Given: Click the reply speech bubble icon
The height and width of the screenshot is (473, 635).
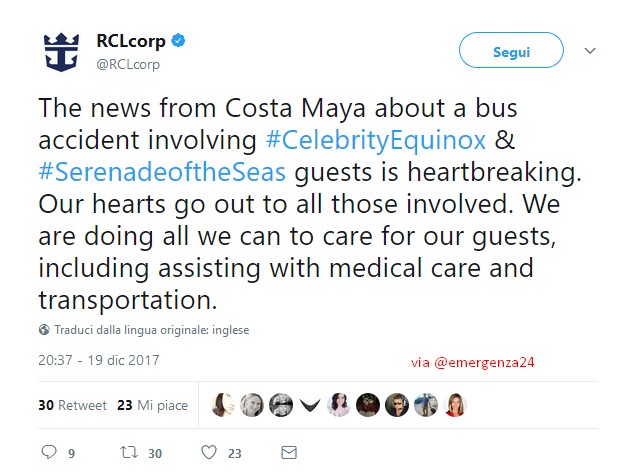Looking at the screenshot, I should (x=49, y=452).
